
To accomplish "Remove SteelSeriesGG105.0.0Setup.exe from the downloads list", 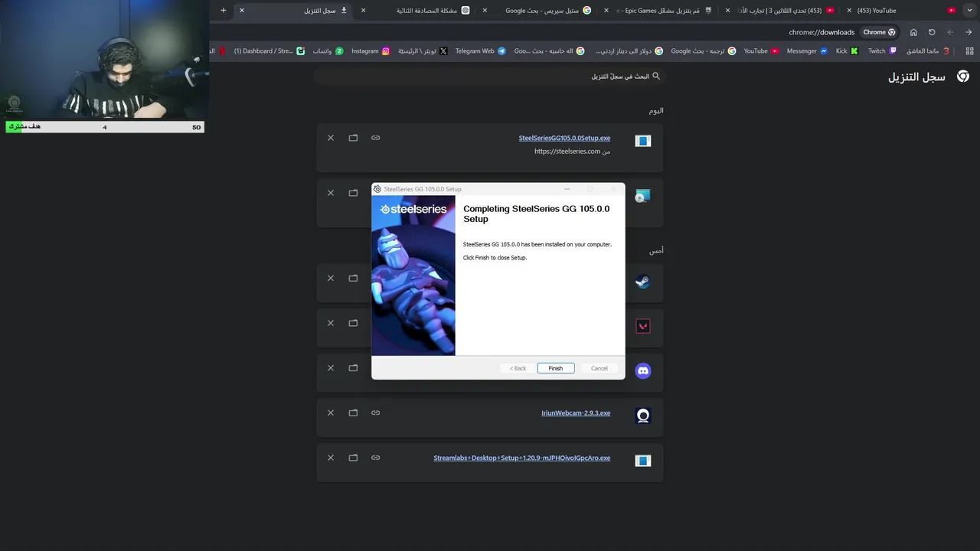I will (331, 138).
